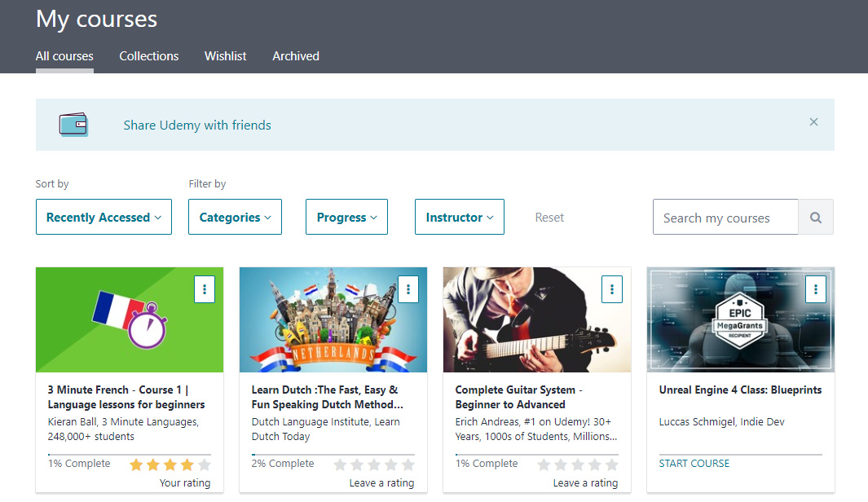Go to the Wishlist tab

point(226,56)
